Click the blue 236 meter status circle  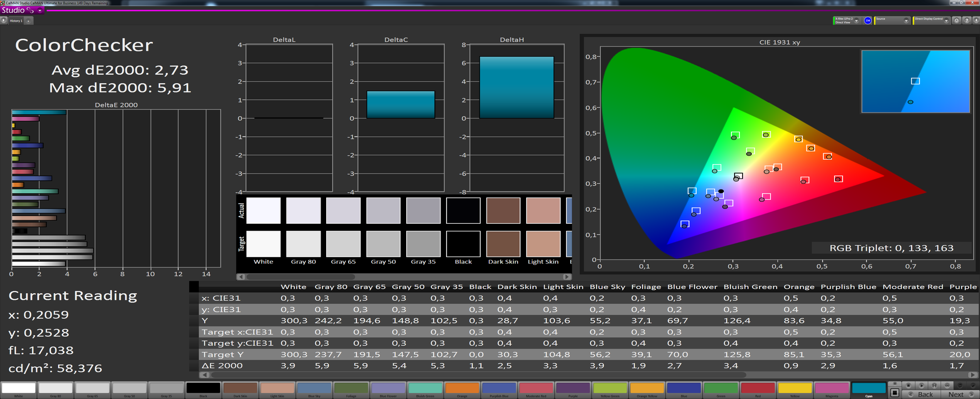coord(868,20)
